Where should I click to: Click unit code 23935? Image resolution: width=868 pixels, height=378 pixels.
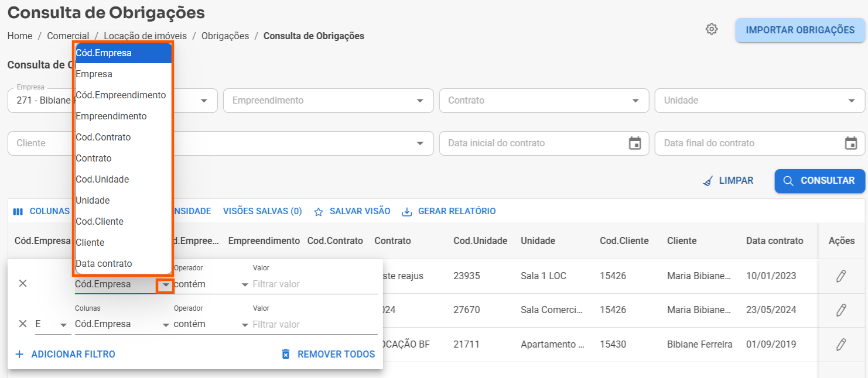click(467, 276)
